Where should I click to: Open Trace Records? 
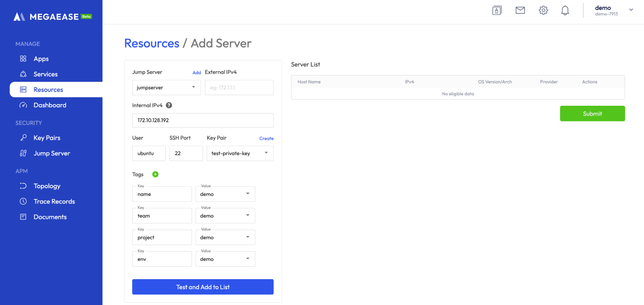pyautogui.click(x=54, y=201)
